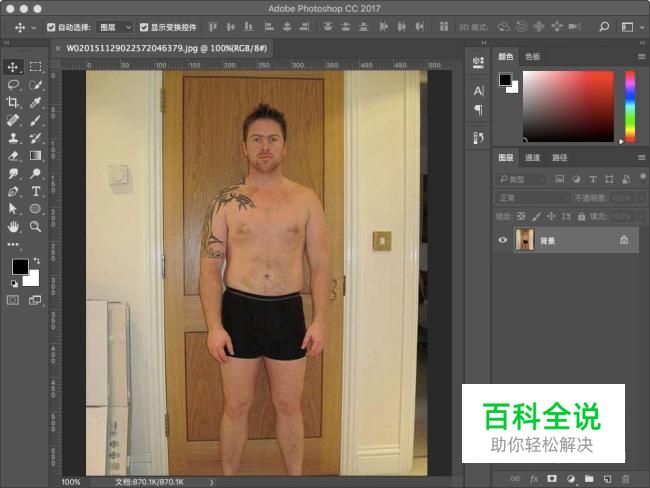Select the Path Selection tool
This screenshot has height=488, width=650.
point(13,209)
